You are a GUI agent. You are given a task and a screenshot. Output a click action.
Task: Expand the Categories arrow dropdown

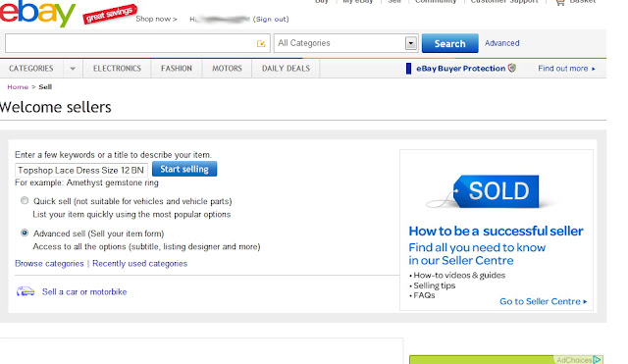[73, 69]
